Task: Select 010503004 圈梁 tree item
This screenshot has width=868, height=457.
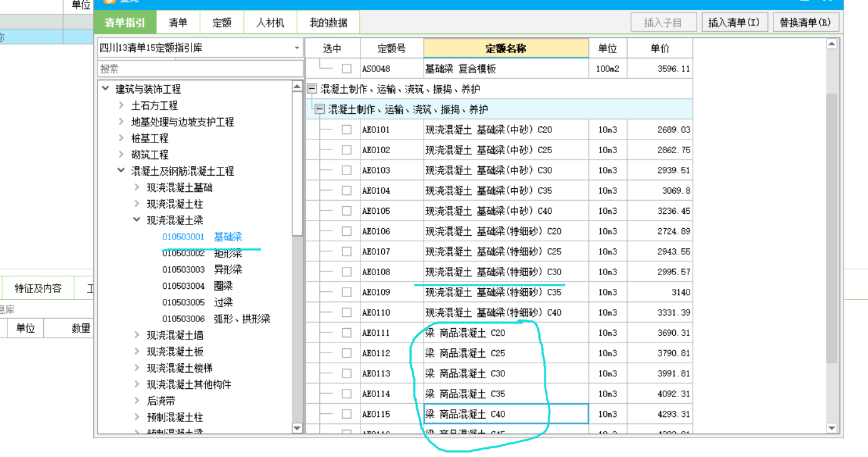Action: [197, 286]
